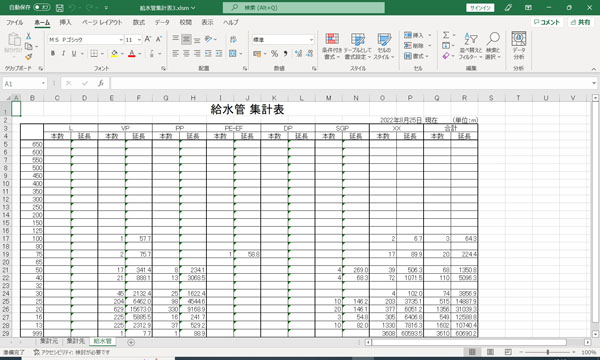Click the 共有 share button
600x360 pixels.
click(580, 22)
